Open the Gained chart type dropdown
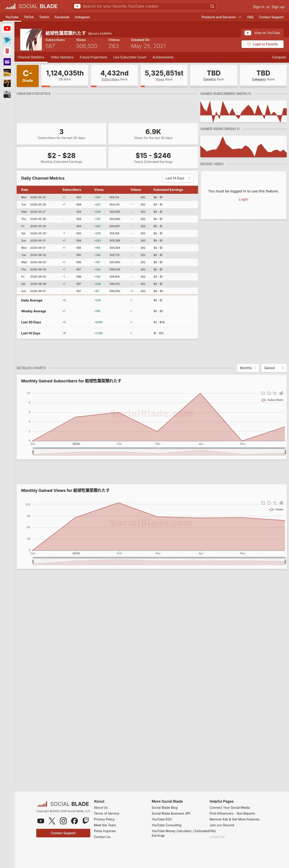 [x=274, y=368]
